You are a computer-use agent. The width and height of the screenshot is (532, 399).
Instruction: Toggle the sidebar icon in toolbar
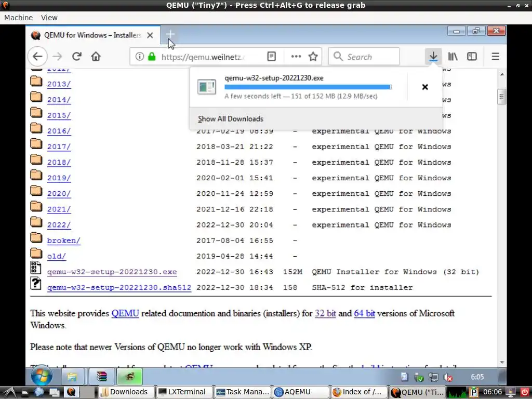pyautogui.click(x=472, y=56)
